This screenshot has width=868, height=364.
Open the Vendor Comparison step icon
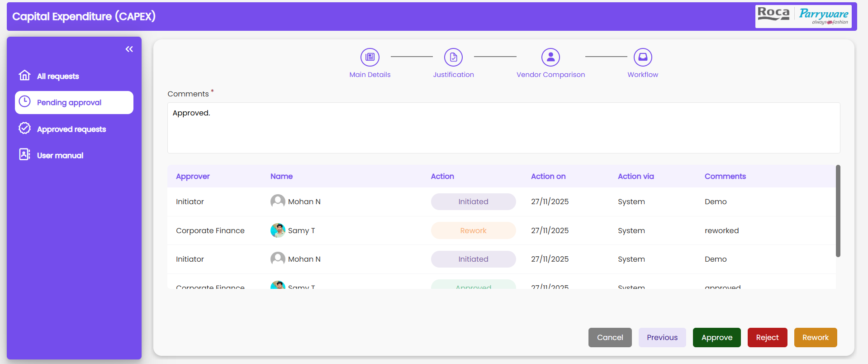click(x=550, y=57)
